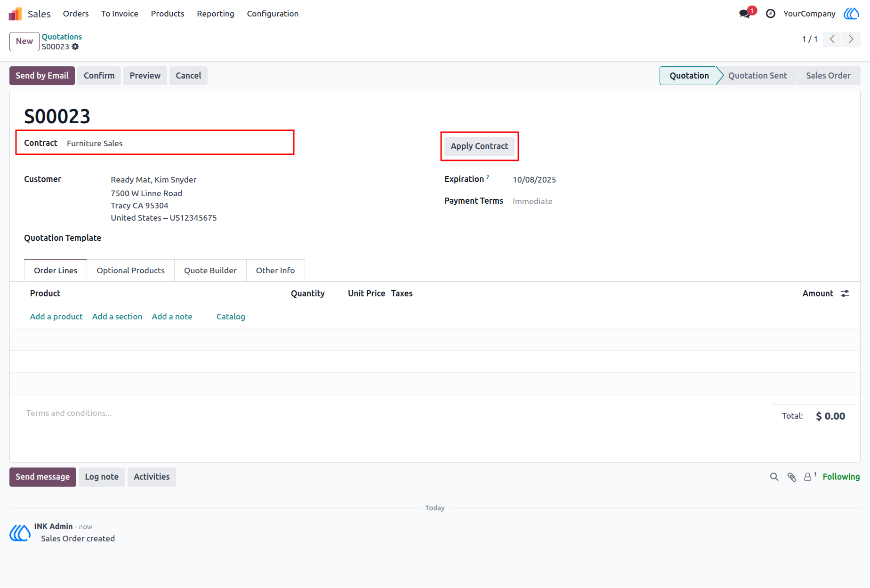Click the Expiration date 10/08/2025
The width and height of the screenshot is (870, 588).
[x=534, y=180]
